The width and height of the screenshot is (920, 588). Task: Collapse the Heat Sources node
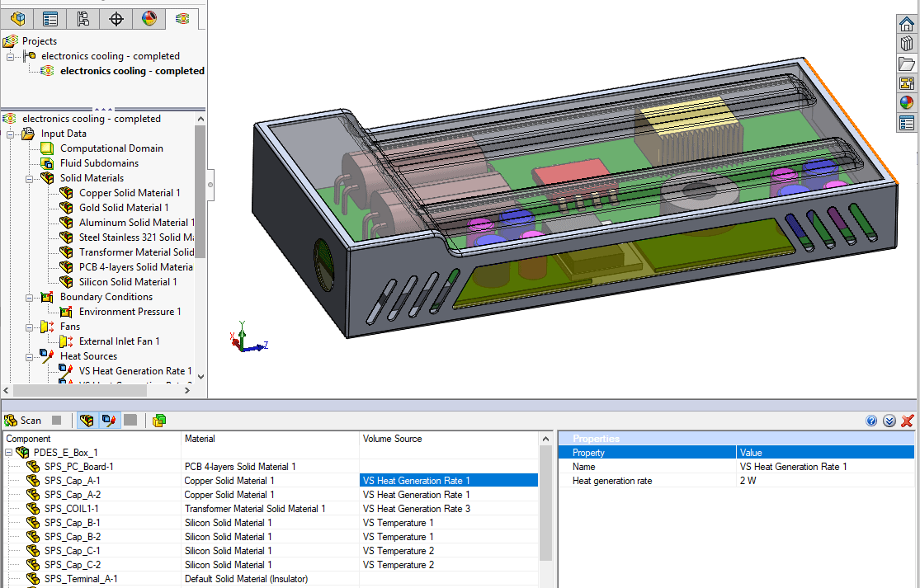[x=29, y=357]
